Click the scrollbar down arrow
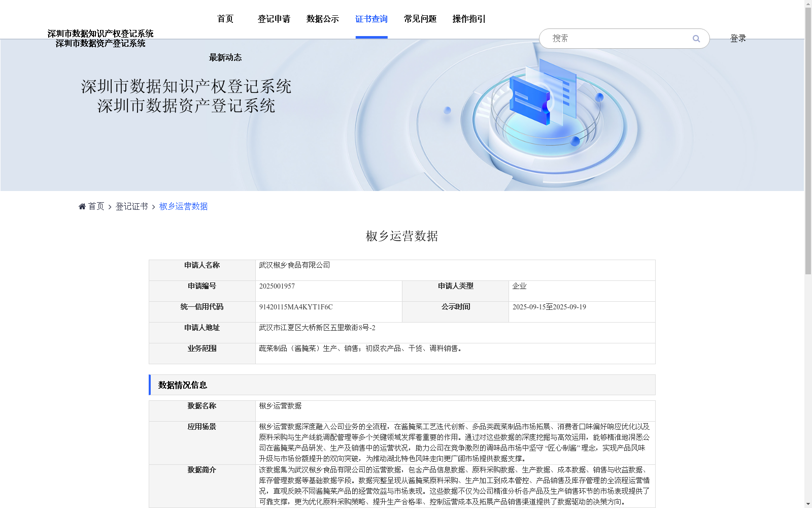The image size is (812, 508). pyautogui.click(x=808, y=504)
